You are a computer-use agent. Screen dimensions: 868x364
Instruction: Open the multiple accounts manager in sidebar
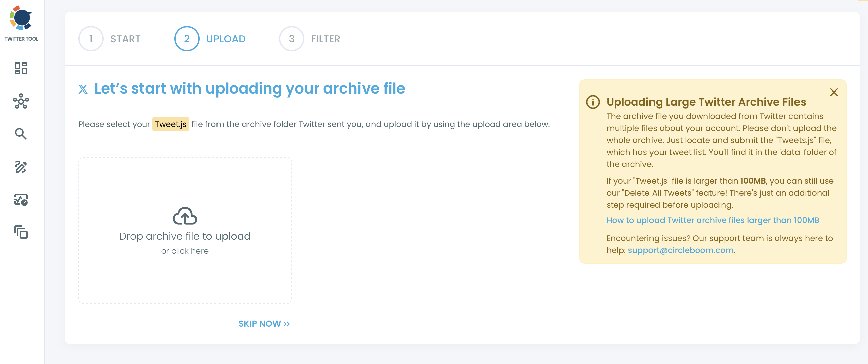pos(22,233)
